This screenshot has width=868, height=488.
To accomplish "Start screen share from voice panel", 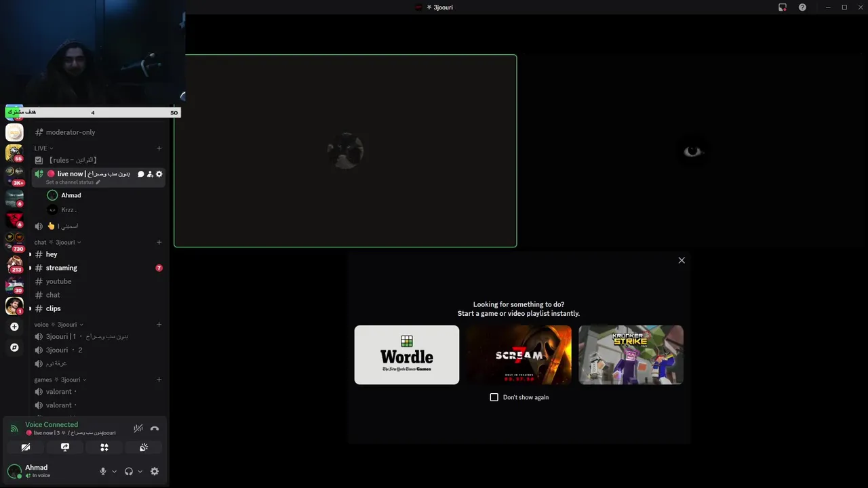I will 65,447.
